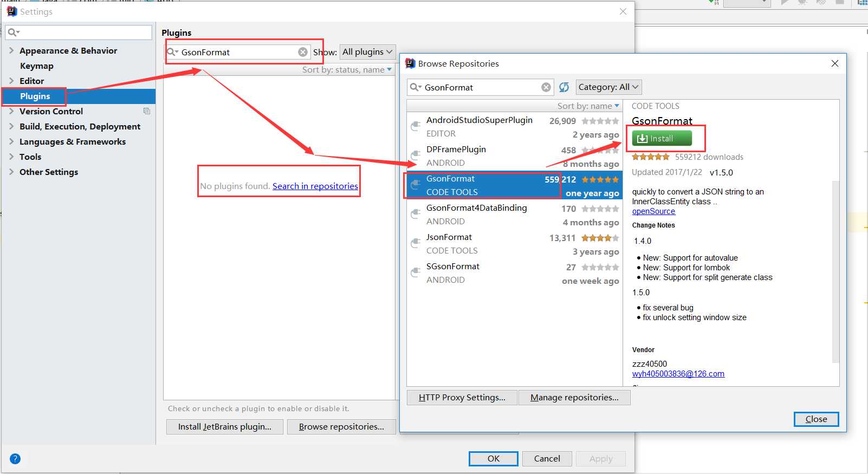Expand the Other Settings node
The height and width of the screenshot is (474, 868).
click(11, 172)
